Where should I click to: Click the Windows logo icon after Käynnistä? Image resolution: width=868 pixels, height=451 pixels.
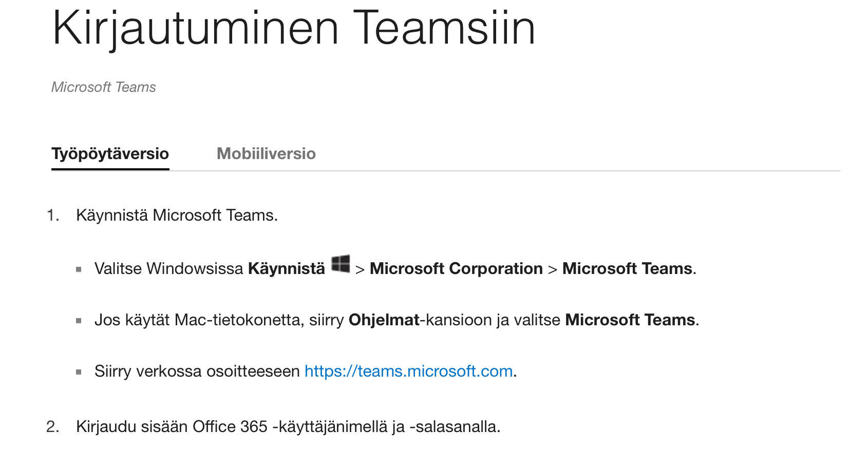341,265
